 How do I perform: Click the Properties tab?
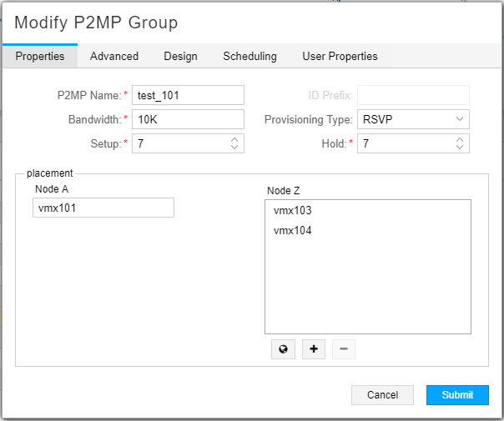click(x=40, y=57)
